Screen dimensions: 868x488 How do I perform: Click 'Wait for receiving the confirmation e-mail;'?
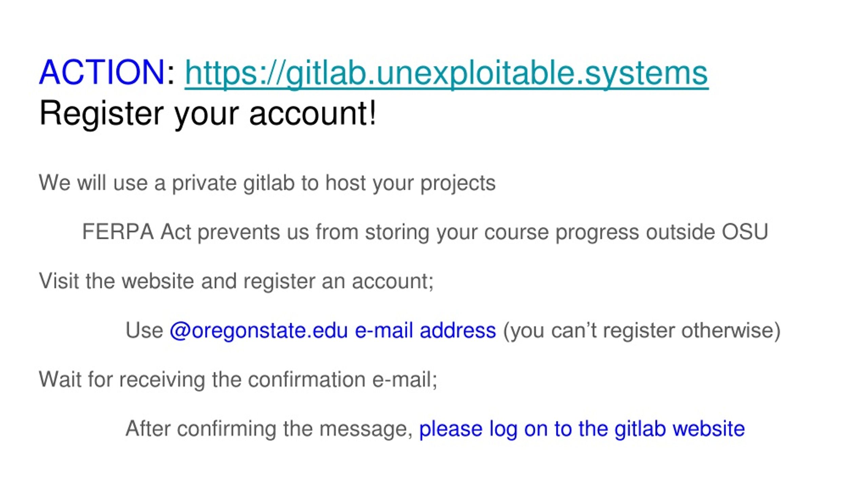click(x=238, y=380)
